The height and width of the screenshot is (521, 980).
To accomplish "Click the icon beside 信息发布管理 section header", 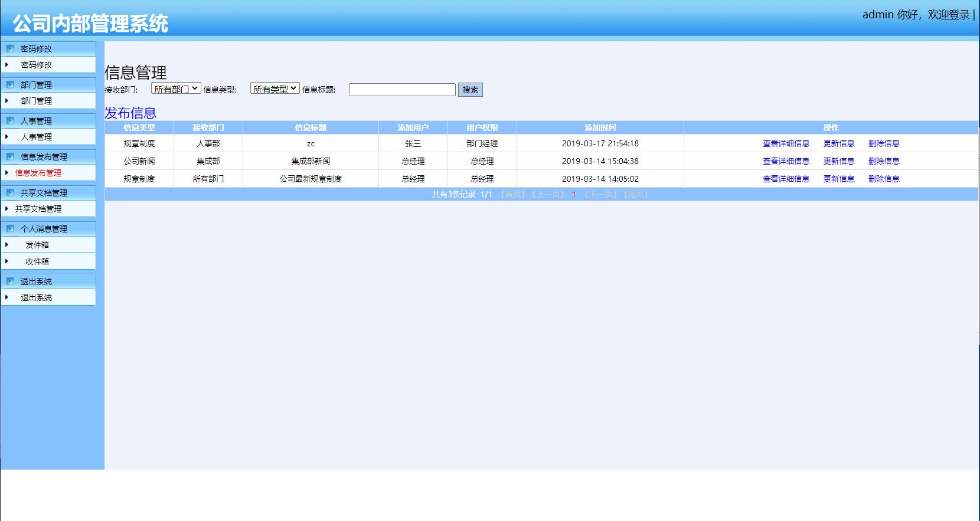I will 10,157.
